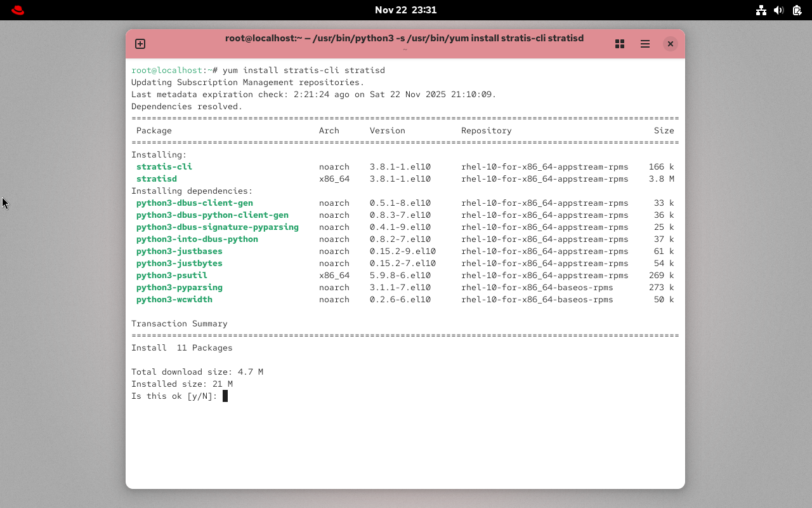Click the battery charging icon
The height and width of the screenshot is (508, 812).
[x=796, y=10]
